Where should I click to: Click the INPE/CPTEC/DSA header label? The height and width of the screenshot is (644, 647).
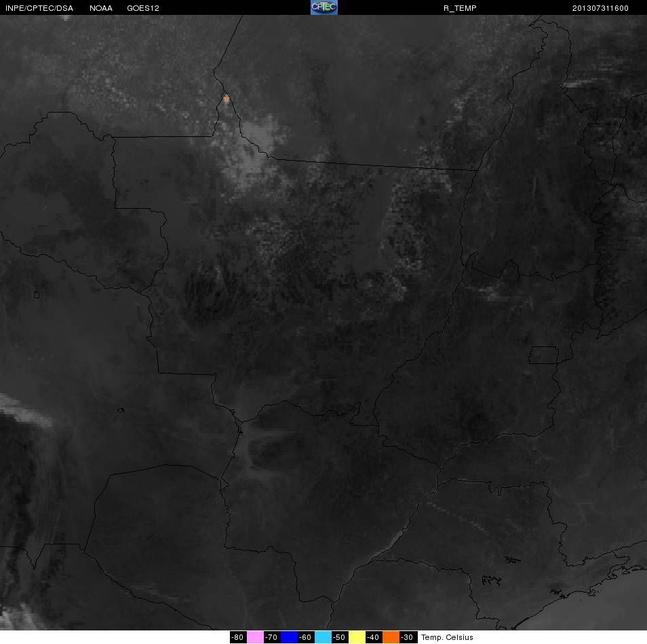pyautogui.click(x=39, y=8)
